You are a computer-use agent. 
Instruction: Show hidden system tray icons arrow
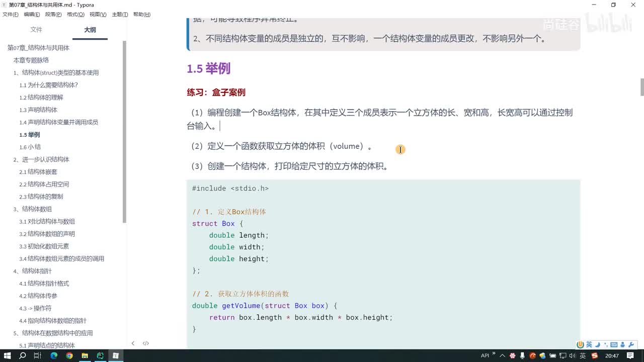(x=502, y=355)
